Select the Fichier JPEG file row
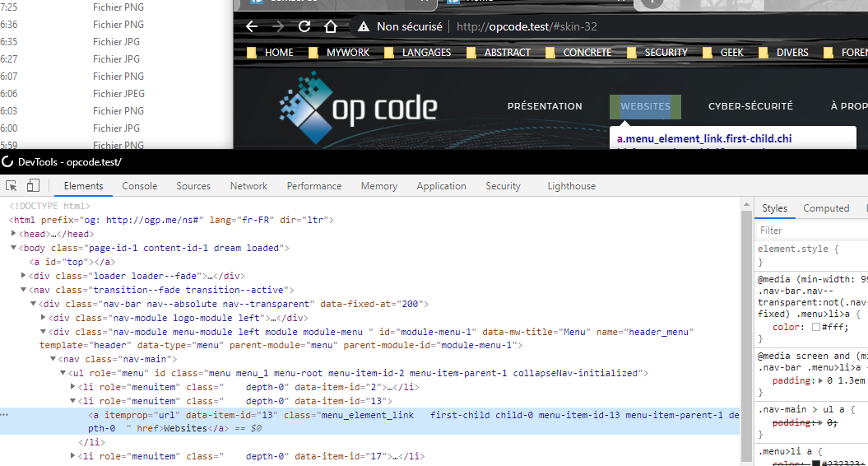This screenshot has width=868, height=466. click(x=118, y=94)
